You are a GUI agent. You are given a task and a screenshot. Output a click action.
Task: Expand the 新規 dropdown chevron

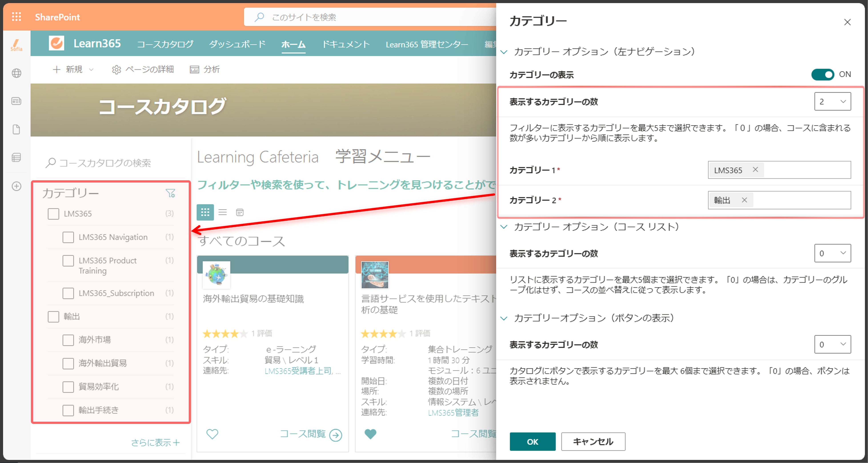pos(91,69)
